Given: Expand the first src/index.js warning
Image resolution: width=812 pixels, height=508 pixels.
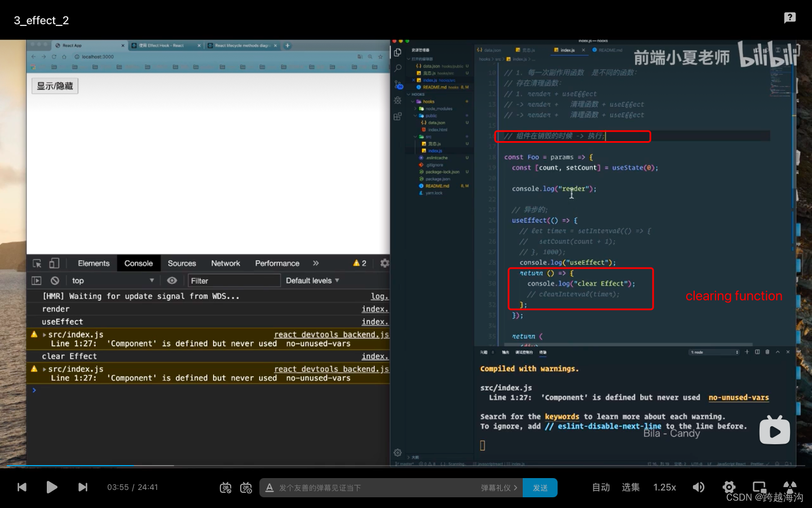Looking at the screenshot, I should tap(45, 335).
